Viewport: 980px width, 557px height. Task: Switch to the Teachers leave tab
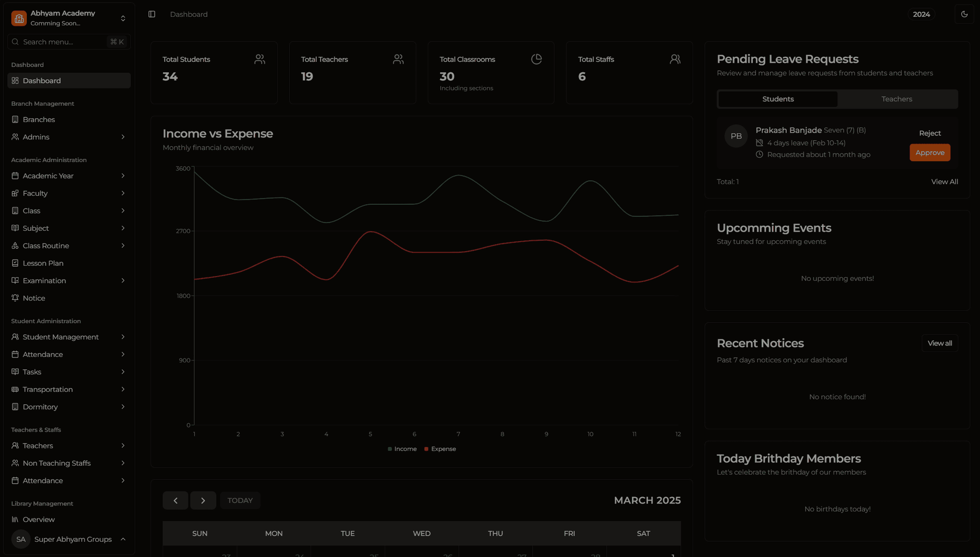897,99
